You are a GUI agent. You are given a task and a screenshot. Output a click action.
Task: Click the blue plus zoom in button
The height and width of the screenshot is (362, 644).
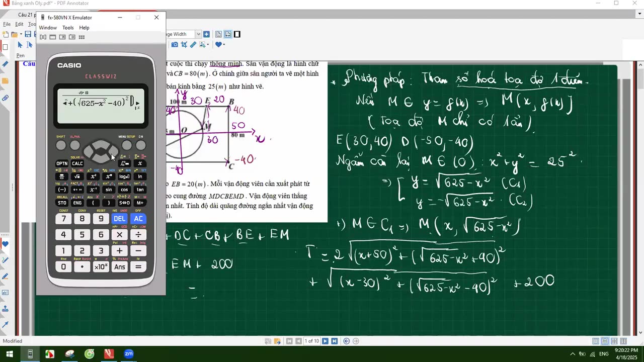click(206, 34)
